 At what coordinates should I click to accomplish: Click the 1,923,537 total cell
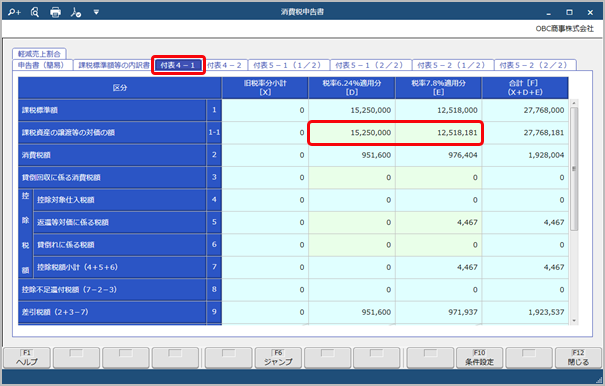(x=525, y=312)
